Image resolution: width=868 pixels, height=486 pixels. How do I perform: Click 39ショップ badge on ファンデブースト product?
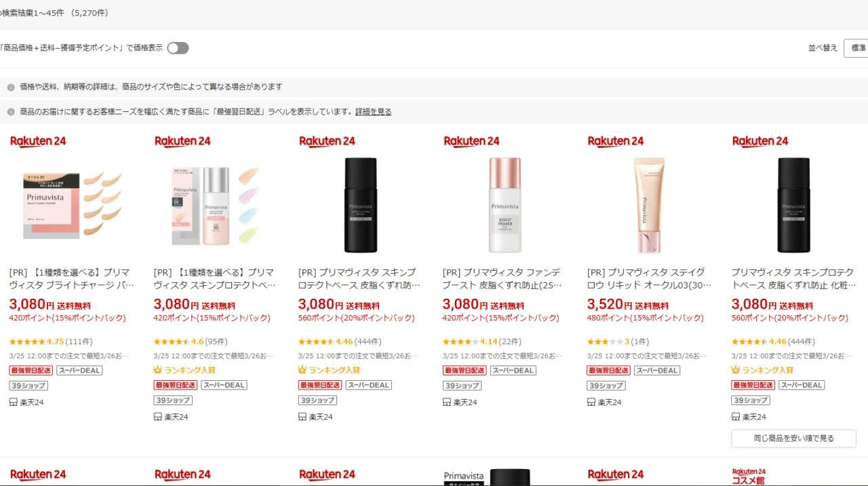462,386
